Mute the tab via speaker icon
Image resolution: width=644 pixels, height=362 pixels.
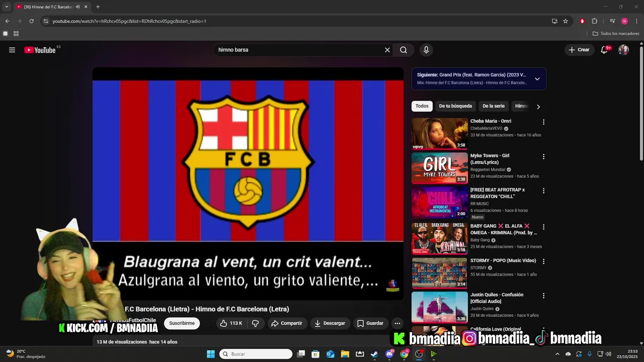[77, 7]
